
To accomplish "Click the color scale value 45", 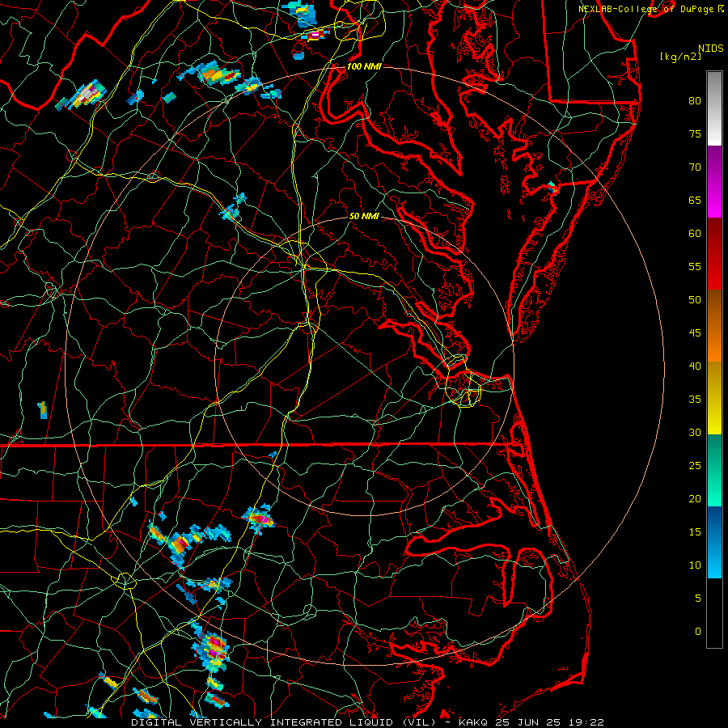I will (695, 333).
